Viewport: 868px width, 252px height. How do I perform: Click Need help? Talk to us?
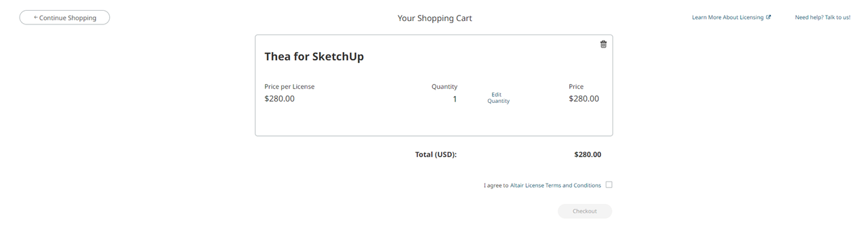[823, 18]
